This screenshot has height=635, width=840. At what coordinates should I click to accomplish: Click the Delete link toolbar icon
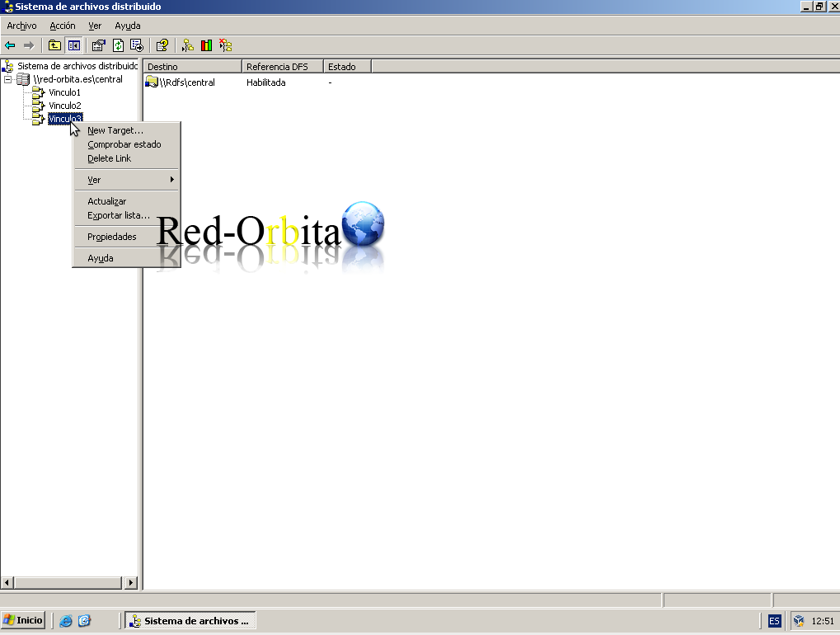click(226, 45)
